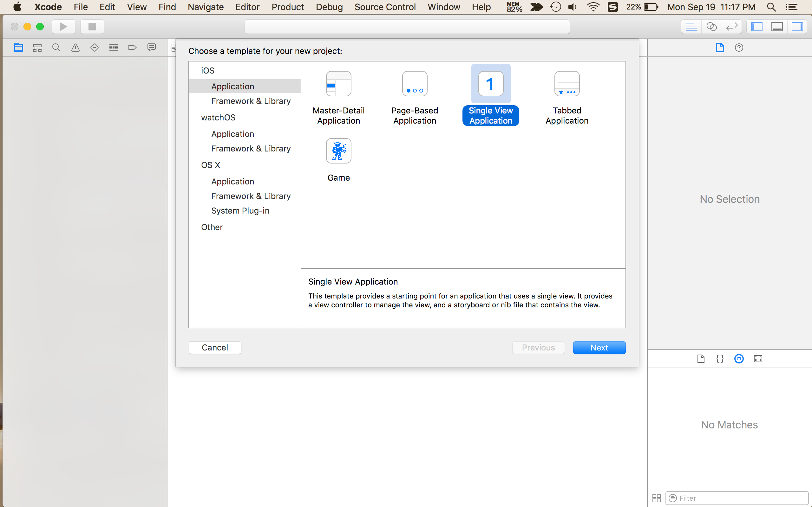Toggle the Navigator panel visibility

click(x=756, y=27)
